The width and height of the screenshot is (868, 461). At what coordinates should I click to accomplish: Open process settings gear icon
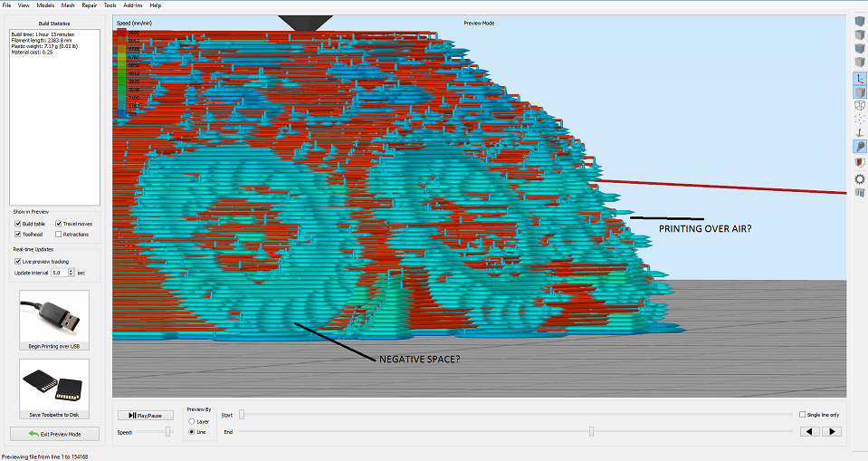click(x=859, y=178)
